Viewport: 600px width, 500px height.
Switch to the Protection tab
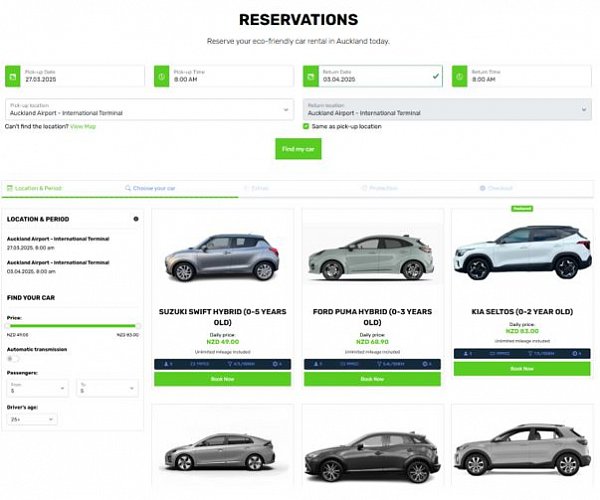tap(380, 188)
